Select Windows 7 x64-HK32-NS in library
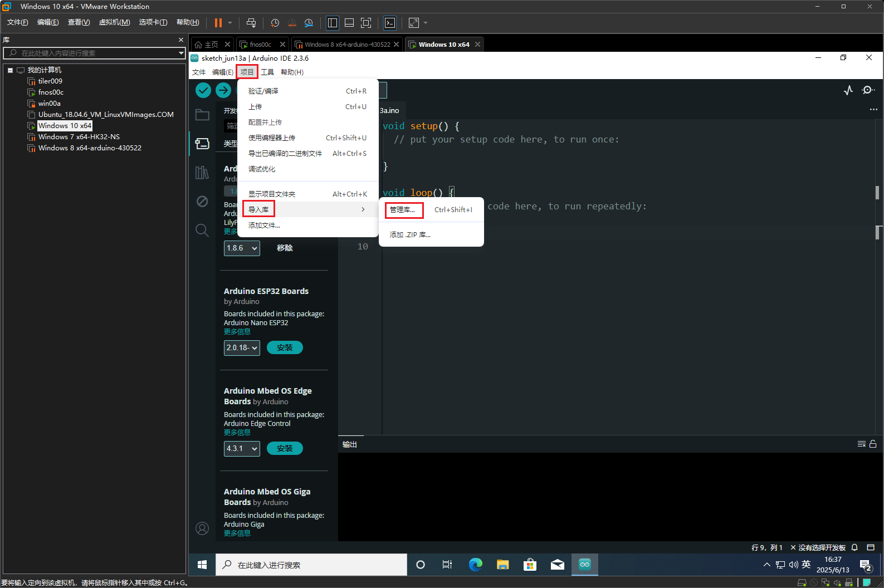Screen dimensions: 884x588 (79, 136)
